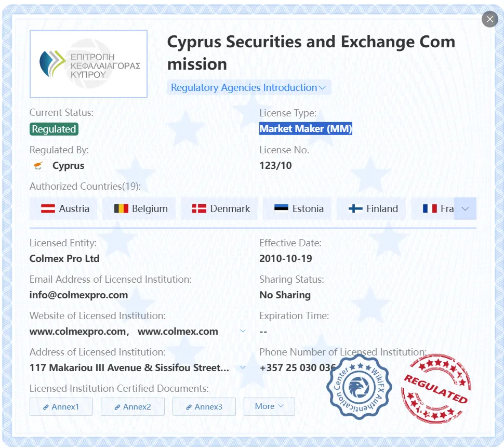504x448 pixels.
Task: Select the Denmark country chip
Action: [x=219, y=209]
